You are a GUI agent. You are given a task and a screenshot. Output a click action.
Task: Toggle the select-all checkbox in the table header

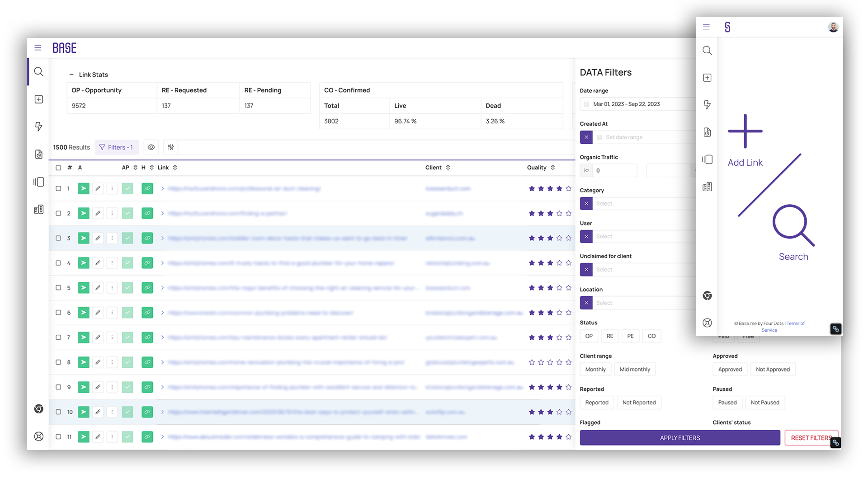click(x=58, y=168)
